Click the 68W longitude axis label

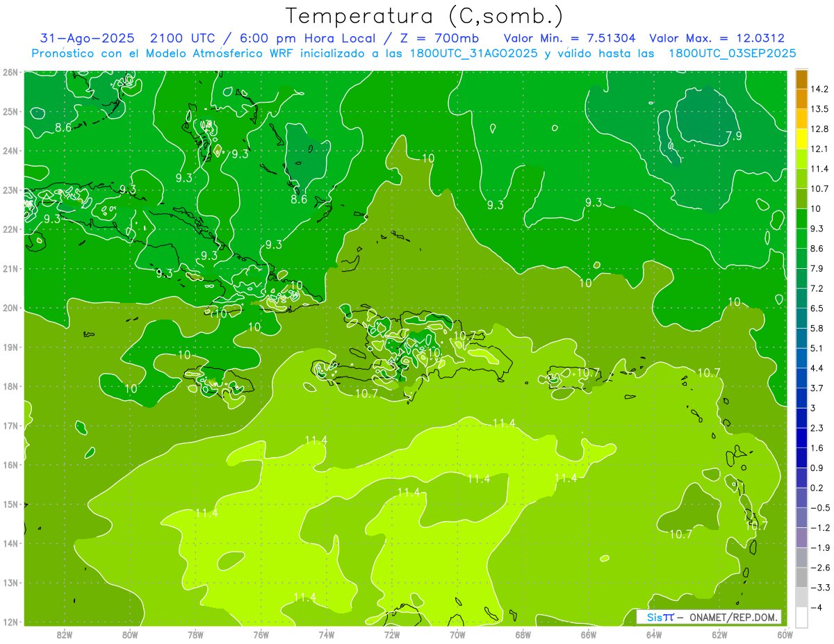[523, 635]
